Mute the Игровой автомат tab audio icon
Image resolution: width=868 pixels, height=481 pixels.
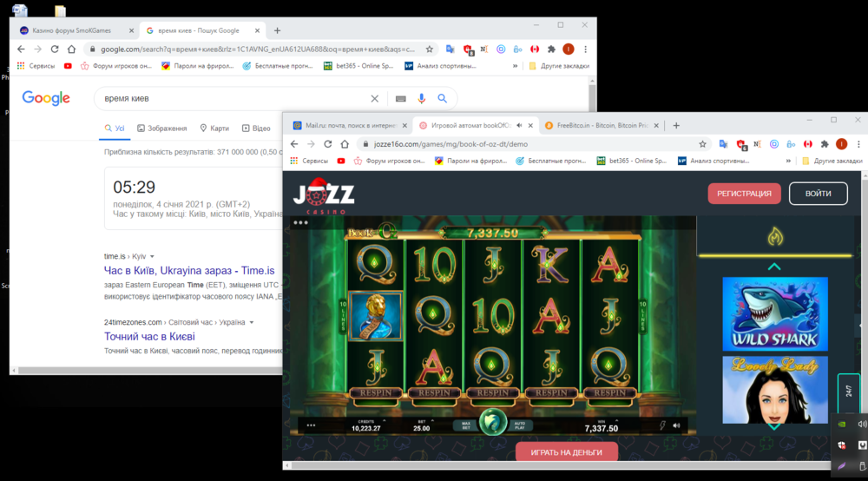[x=519, y=126]
